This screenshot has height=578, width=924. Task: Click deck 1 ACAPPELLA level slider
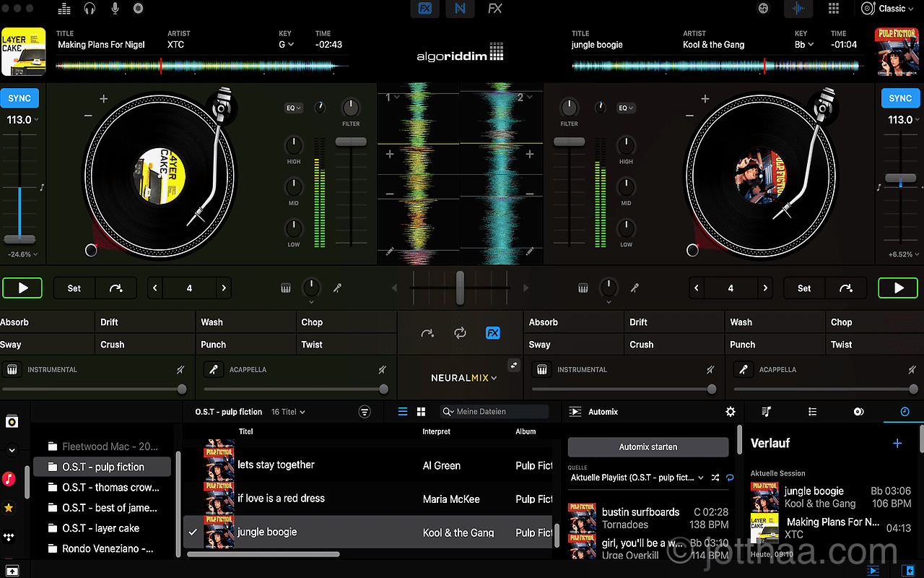[297, 389]
